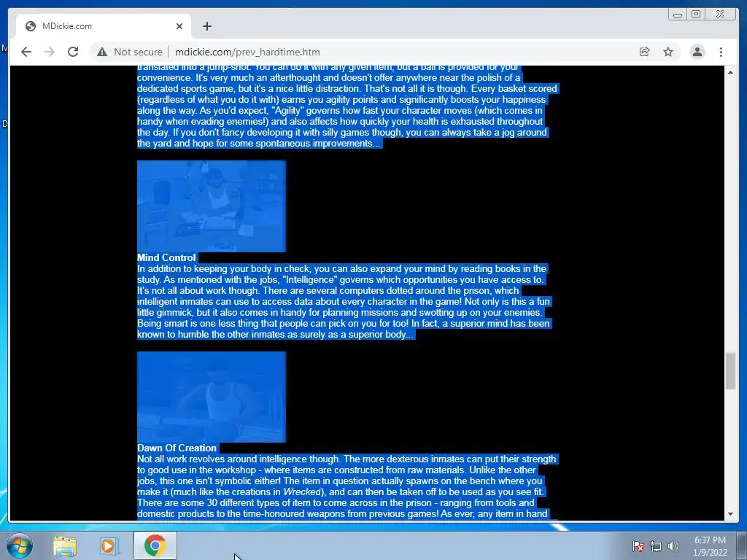Click the Mind Control heading
The width and height of the screenshot is (747, 560).
166,257
